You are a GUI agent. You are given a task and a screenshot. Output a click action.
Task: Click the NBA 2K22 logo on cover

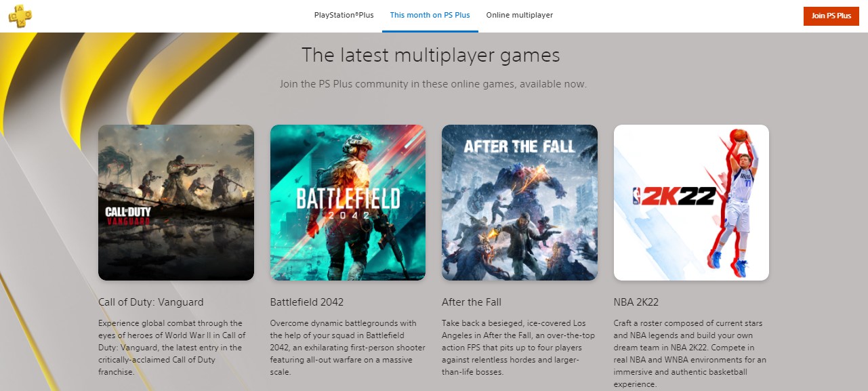coord(674,196)
